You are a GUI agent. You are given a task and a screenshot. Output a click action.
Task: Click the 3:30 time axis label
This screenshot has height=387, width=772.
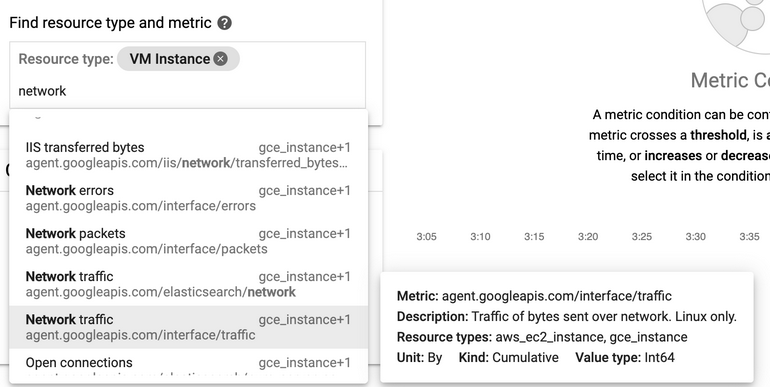[x=696, y=237]
